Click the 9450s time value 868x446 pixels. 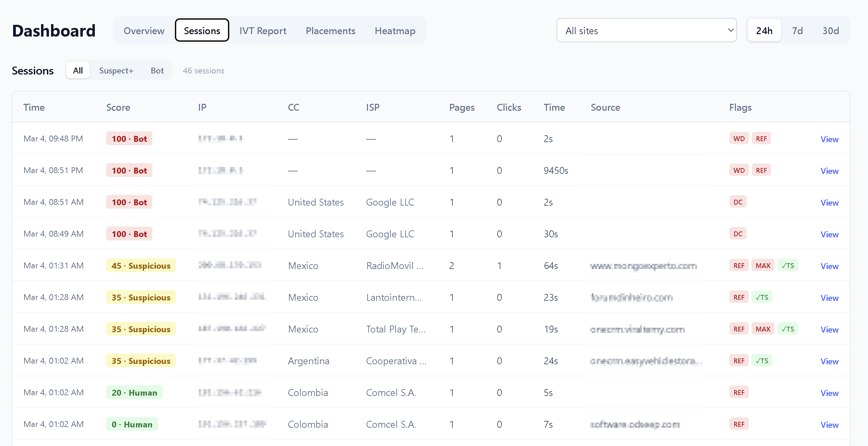tap(556, 170)
